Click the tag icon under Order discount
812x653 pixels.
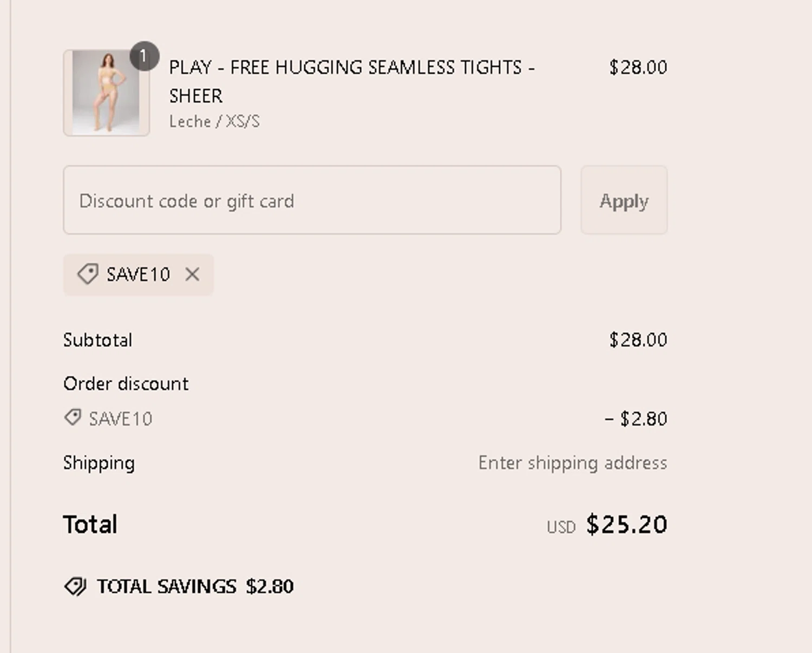tap(73, 417)
